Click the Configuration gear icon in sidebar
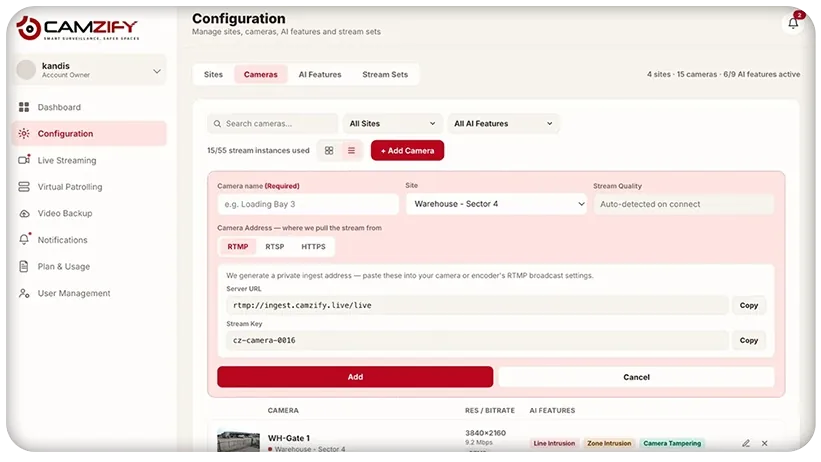This screenshot has height=462, width=821. [24, 134]
